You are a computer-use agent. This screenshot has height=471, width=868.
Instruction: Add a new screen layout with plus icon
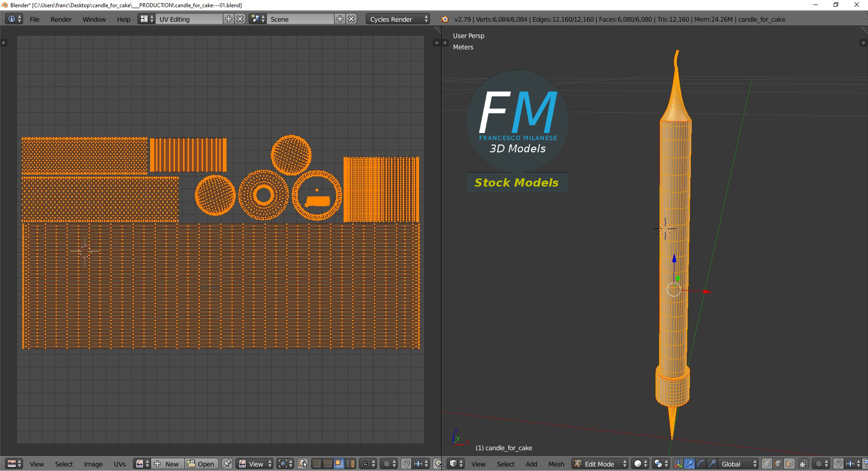click(x=229, y=19)
